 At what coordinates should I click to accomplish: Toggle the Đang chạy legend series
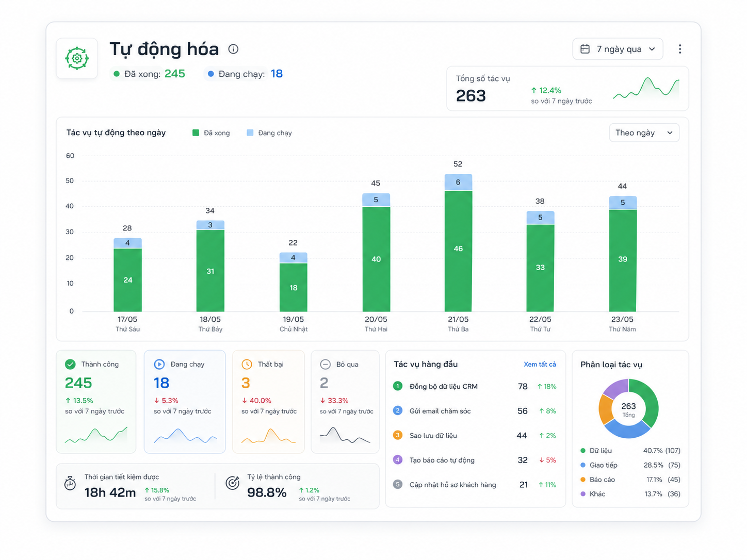pos(269,133)
